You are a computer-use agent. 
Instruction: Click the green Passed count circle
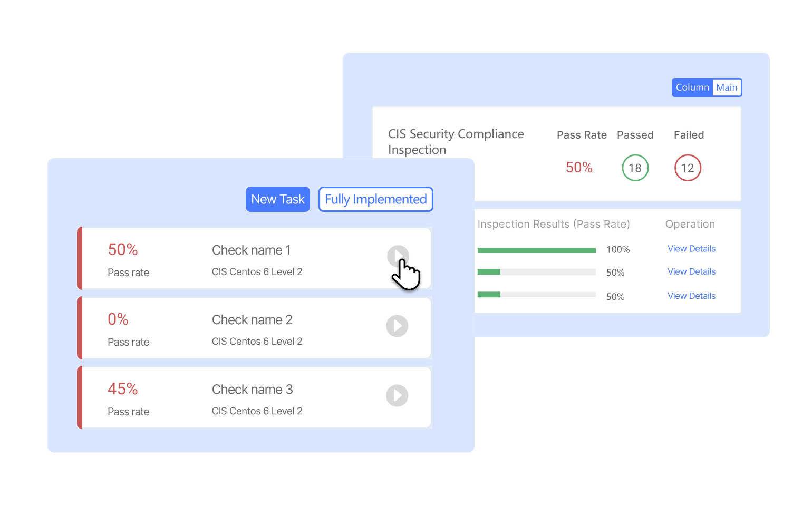635,168
